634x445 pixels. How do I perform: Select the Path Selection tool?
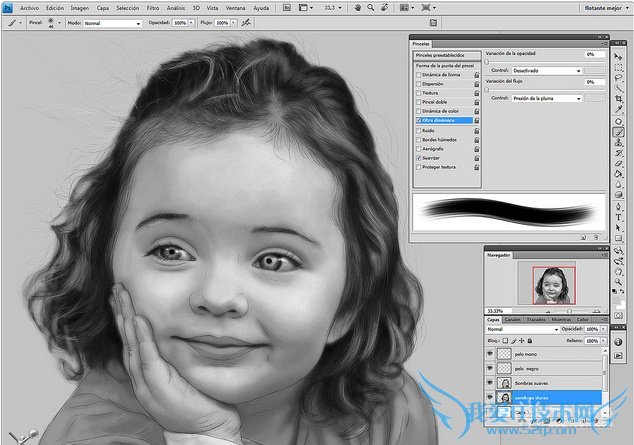coord(618,228)
